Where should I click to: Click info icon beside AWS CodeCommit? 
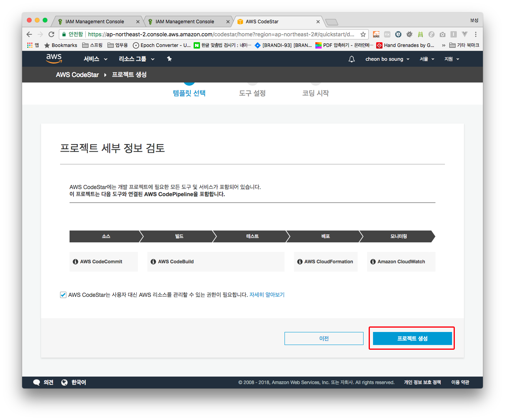75,262
